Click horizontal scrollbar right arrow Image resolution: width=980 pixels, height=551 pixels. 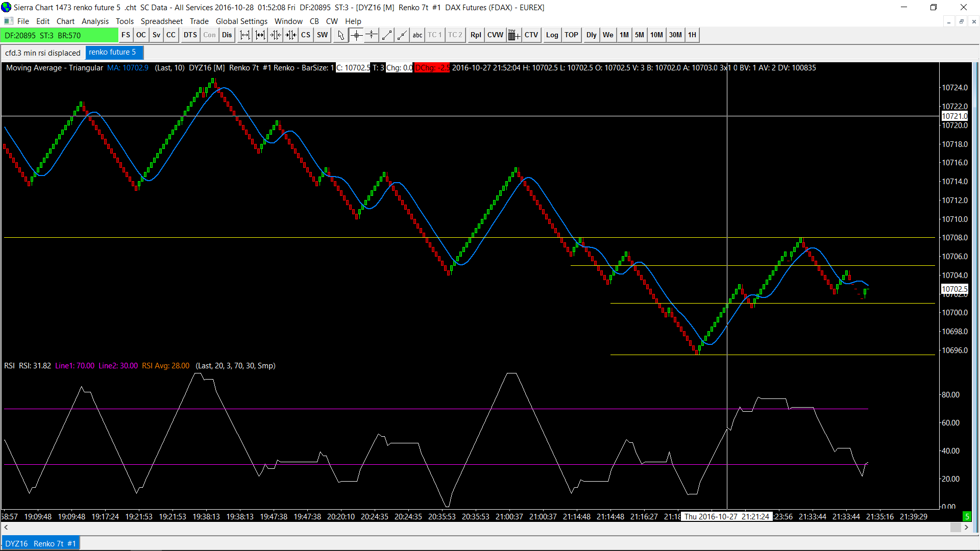pos(966,528)
